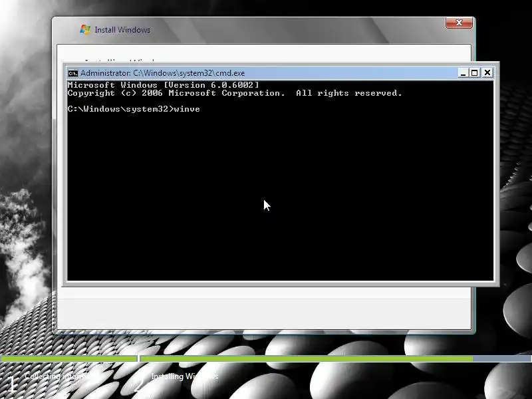The width and height of the screenshot is (532, 399).
Task: Click the Copyright 2006 Microsoft Corporation line
Action: coord(235,93)
